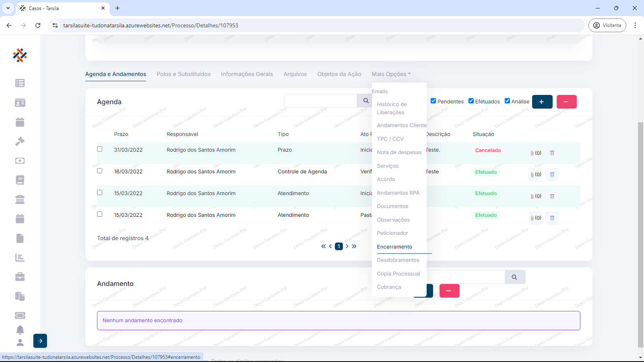This screenshot has width=644, height=362.
Task: Delete the 31/03/2022 agenda row with trash icon
Action: (552, 153)
